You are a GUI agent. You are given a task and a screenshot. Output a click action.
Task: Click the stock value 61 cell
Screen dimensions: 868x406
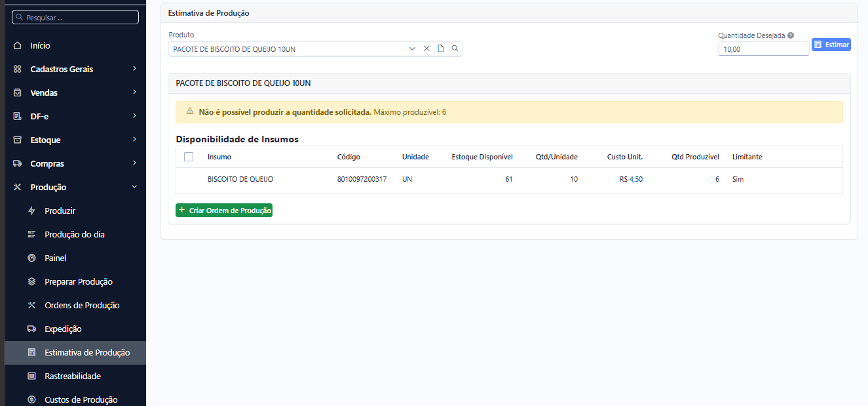pos(508,179)
